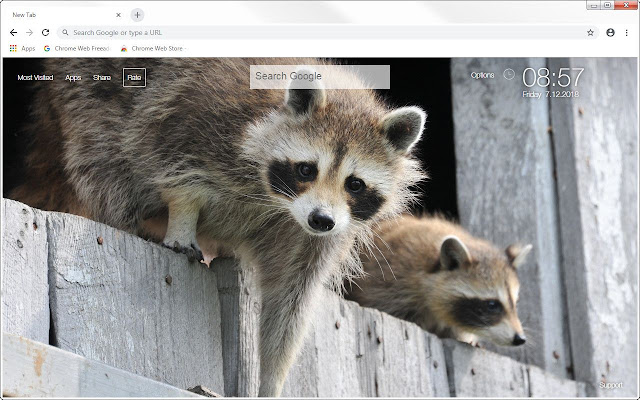The image size is (640, 400).
Task: Open the Apps menu on wallpaper page
Action: 73,78
